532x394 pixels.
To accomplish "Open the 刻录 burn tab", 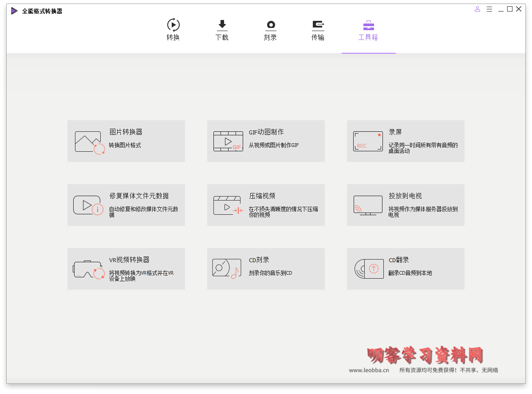I will 270,30.
